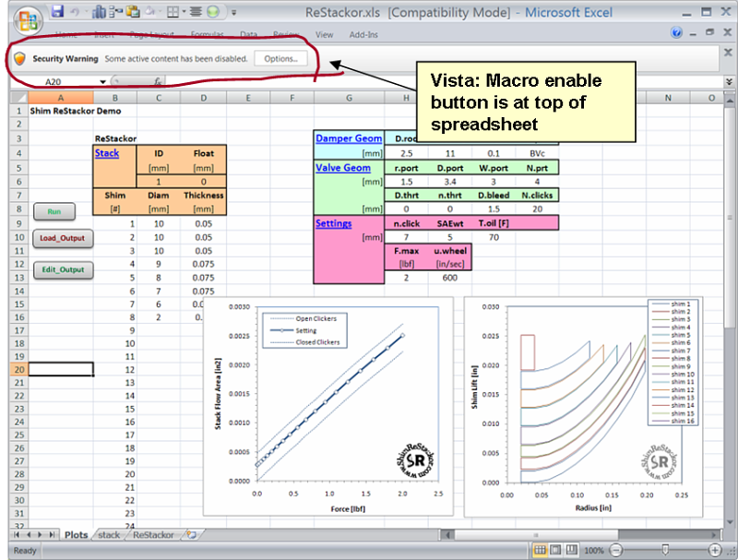This screenshot has width=738, height=560.
Task: Click the Select All corner of the grid
Action: (18, 98)
